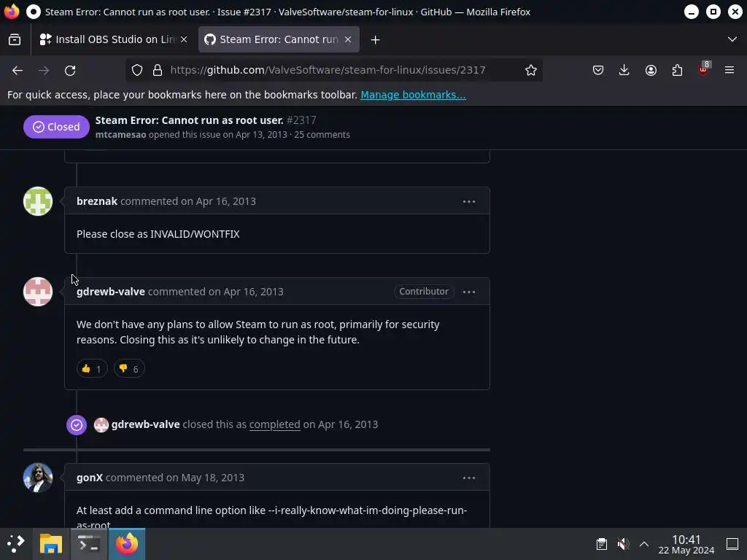
Task: Click the purple Closed status badge
Action: pos(56,127)
